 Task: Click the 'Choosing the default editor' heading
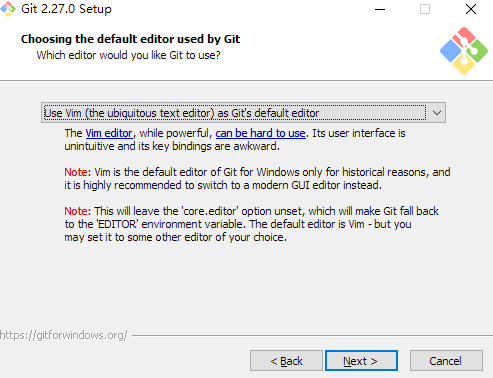coord(130,39)
